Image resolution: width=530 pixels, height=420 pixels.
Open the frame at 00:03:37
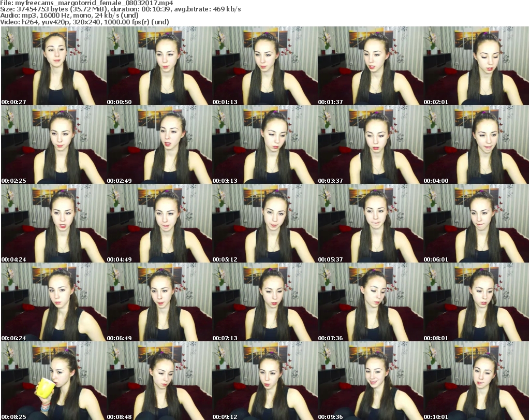(x=371, y=144)
